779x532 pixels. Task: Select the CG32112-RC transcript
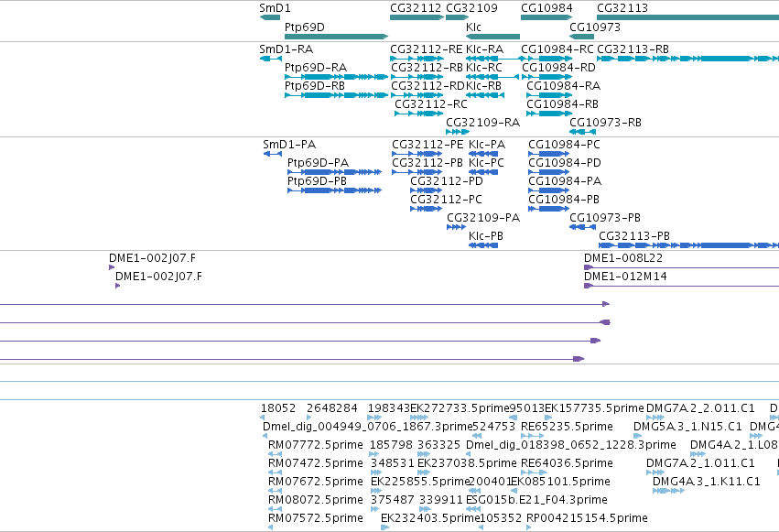click(419, 114)
